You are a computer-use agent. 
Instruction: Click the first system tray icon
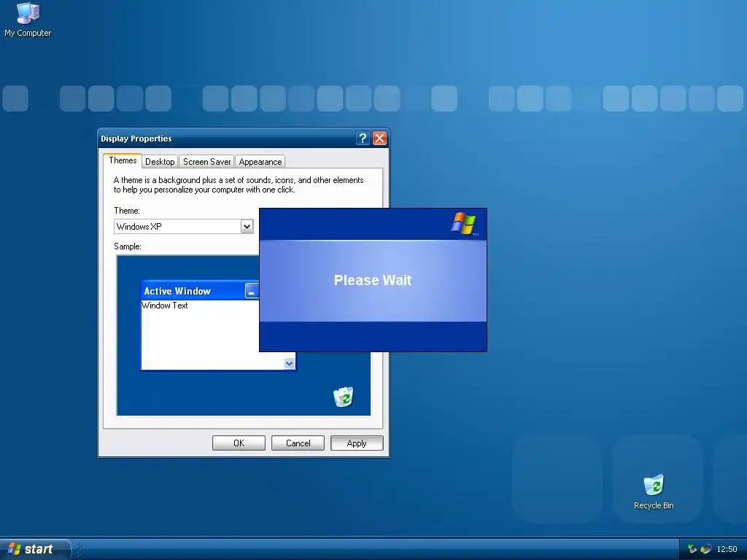point(692,549)
